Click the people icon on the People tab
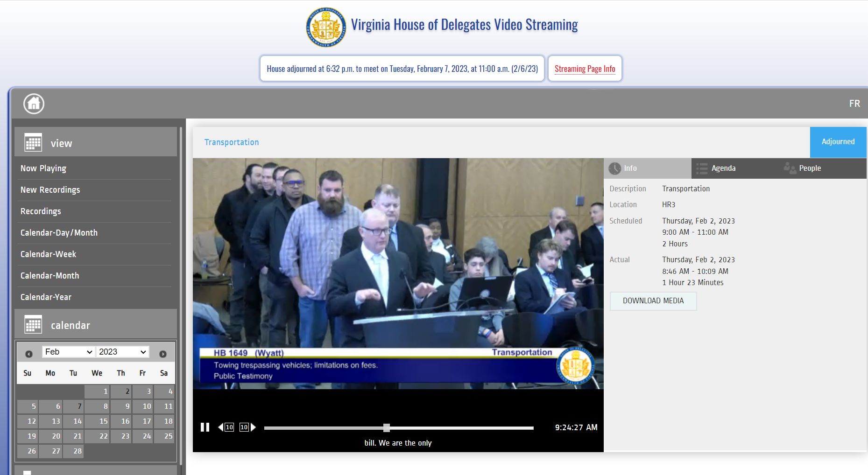 790,168
